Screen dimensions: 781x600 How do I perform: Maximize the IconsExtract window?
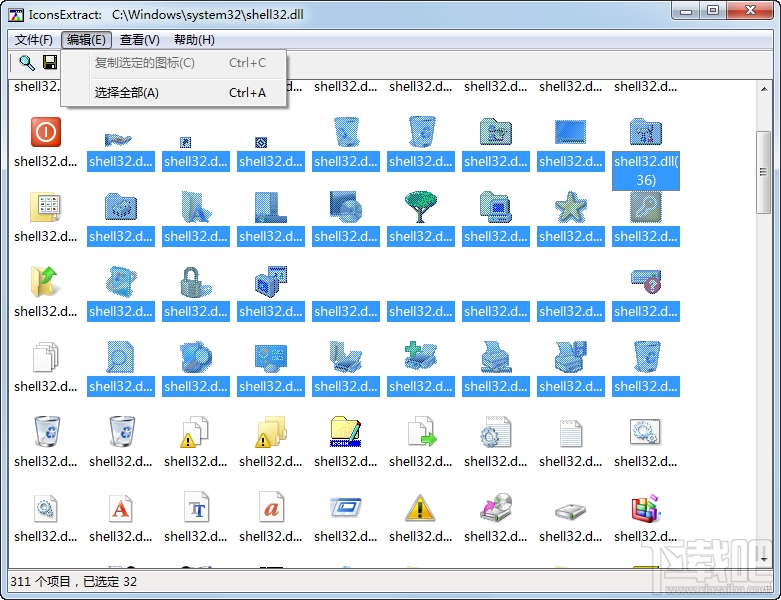713,10
